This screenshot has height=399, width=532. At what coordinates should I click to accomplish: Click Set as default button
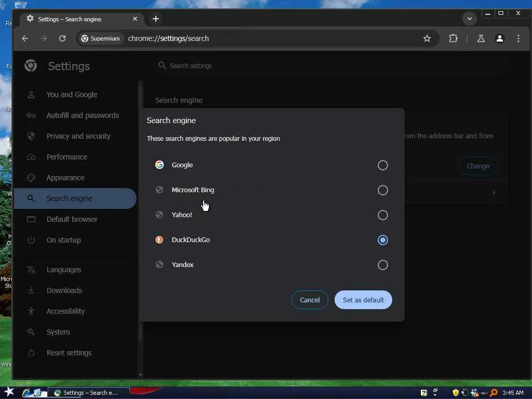click(x=363, y=300)
